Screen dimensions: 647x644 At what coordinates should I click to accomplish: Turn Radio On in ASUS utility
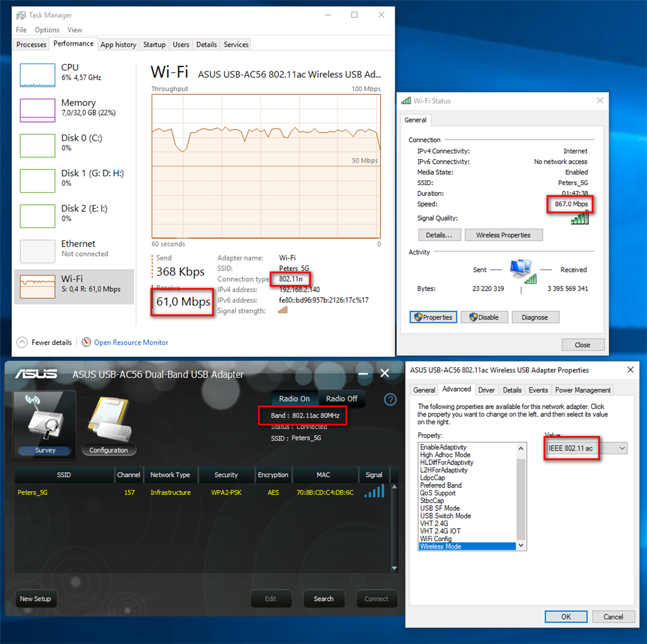point(294,399)
